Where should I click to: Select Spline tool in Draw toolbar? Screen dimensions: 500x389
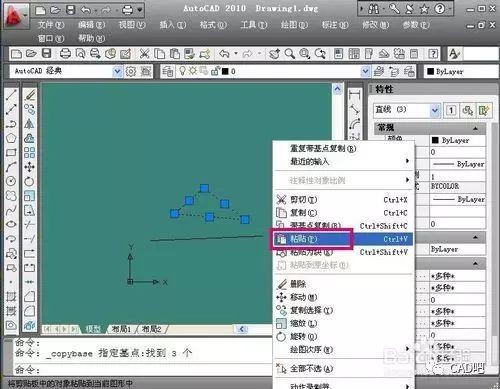coord(11,210)
